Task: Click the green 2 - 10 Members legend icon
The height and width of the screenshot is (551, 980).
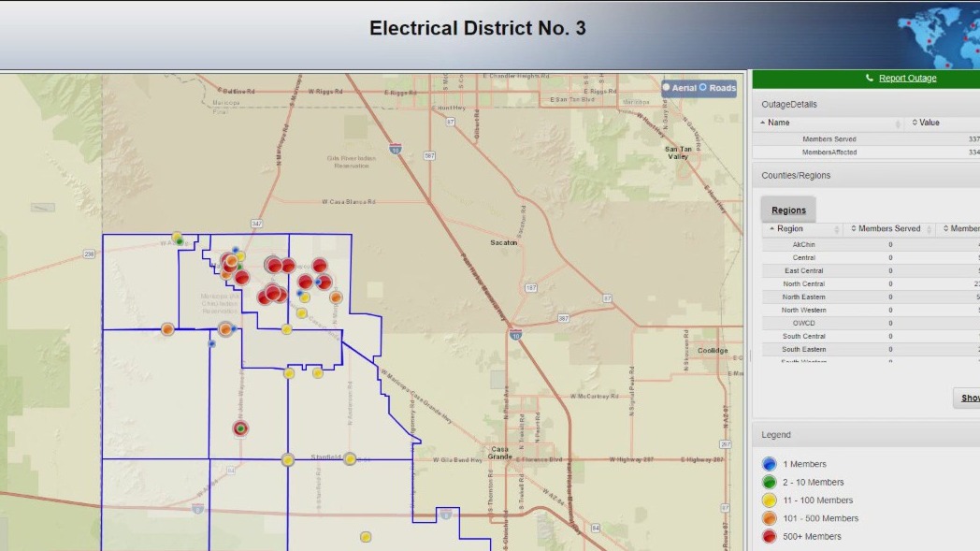Action: click(768, 481)
